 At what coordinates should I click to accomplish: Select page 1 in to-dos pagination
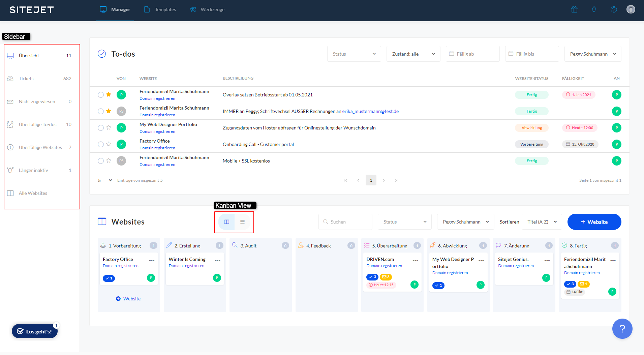371,180
